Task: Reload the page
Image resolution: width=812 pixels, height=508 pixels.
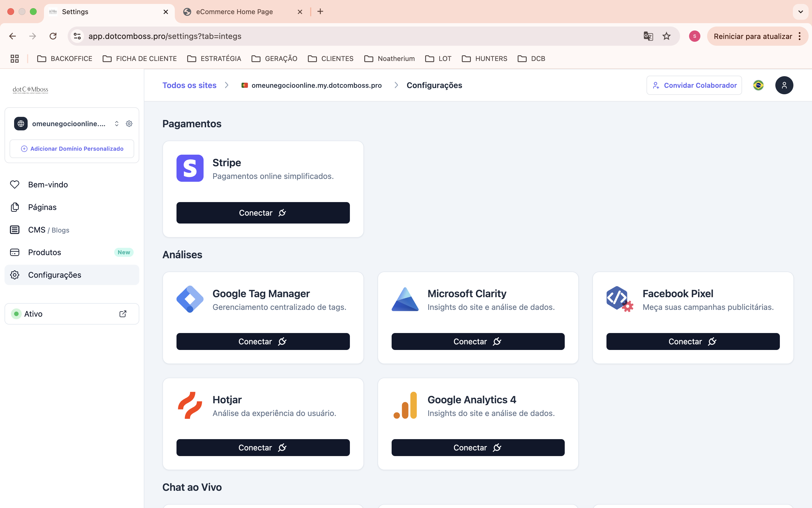Action: click(53, 36)
